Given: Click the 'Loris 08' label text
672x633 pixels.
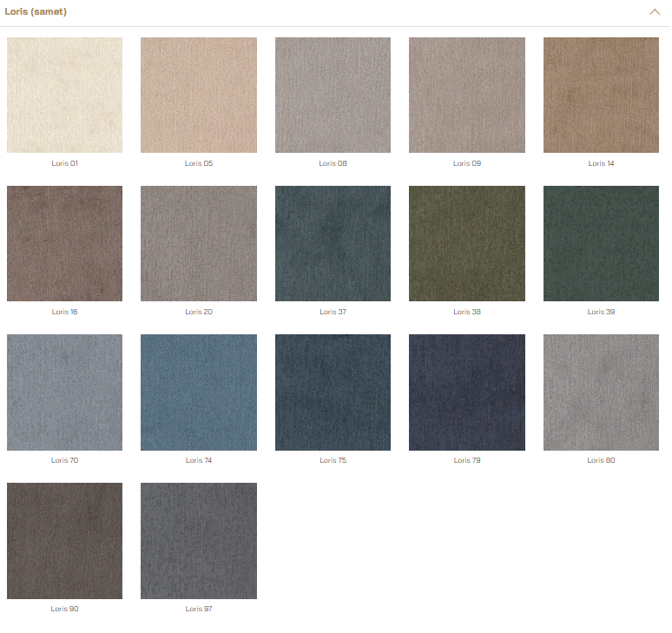Looking at the screenshot, I should tap(333, 163).
